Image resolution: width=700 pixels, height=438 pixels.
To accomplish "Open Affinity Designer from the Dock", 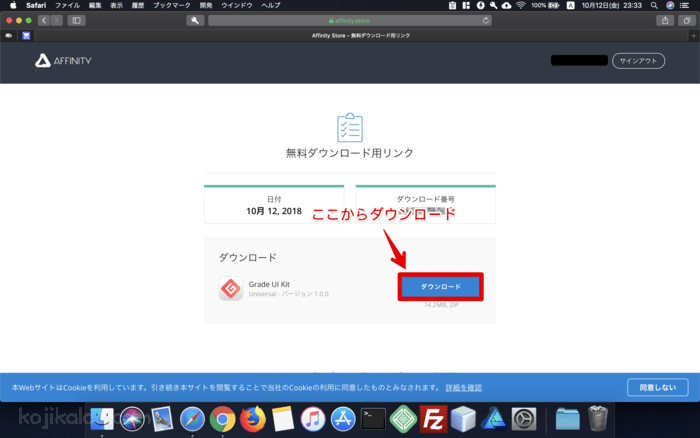I will pos(493,419).
